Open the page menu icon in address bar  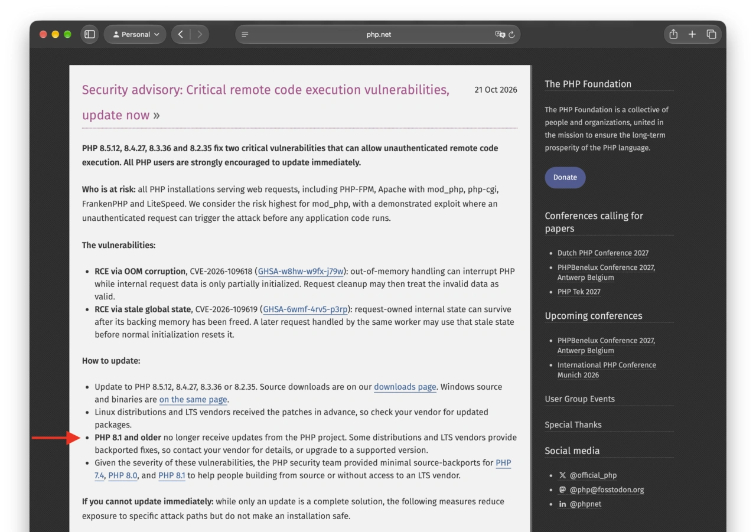coord(245,34)
